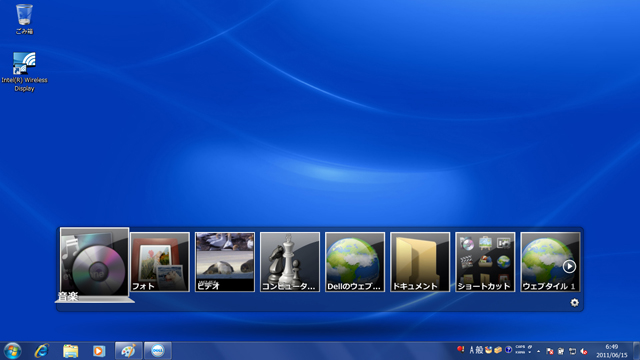The image size is (640, 360).
Task: Click the Show desktop button
Action: (636, 351)
